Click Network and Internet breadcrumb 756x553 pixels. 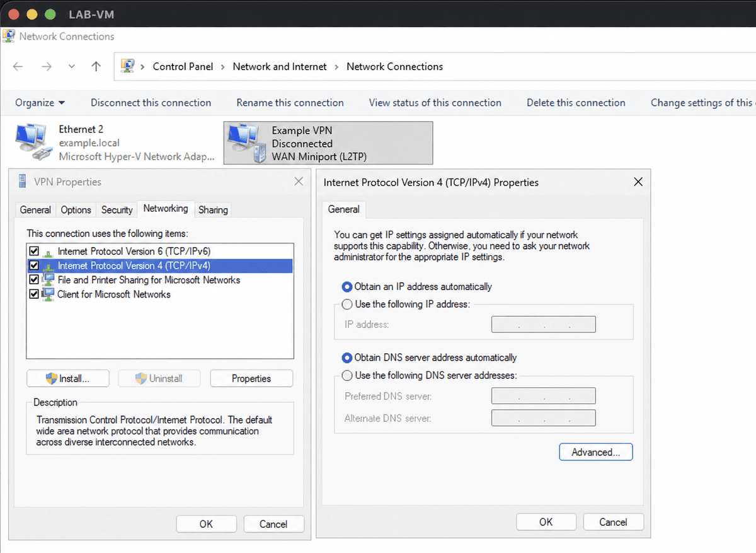280,66
